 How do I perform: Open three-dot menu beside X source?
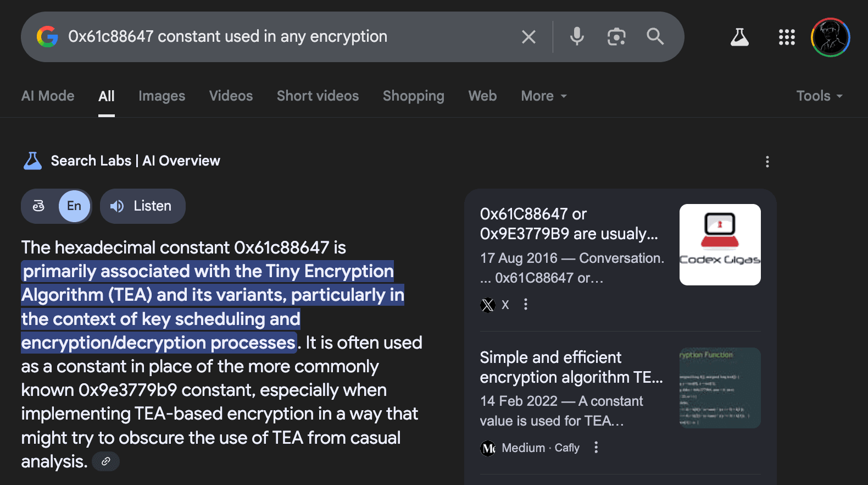pos(526,305)
